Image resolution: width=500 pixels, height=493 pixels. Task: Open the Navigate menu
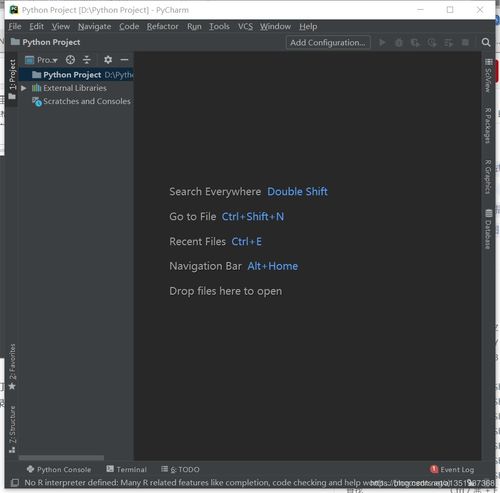coord(95,26)
